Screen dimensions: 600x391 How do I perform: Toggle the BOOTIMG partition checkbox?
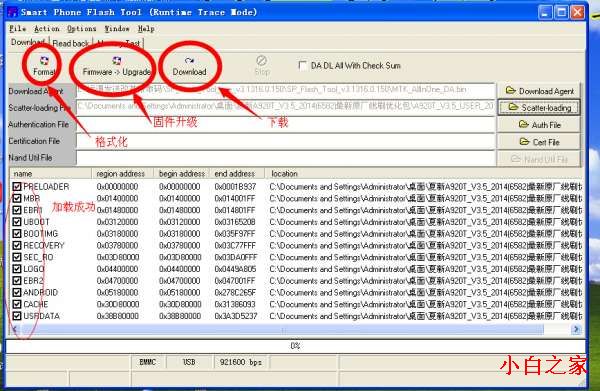click(16, 234)
